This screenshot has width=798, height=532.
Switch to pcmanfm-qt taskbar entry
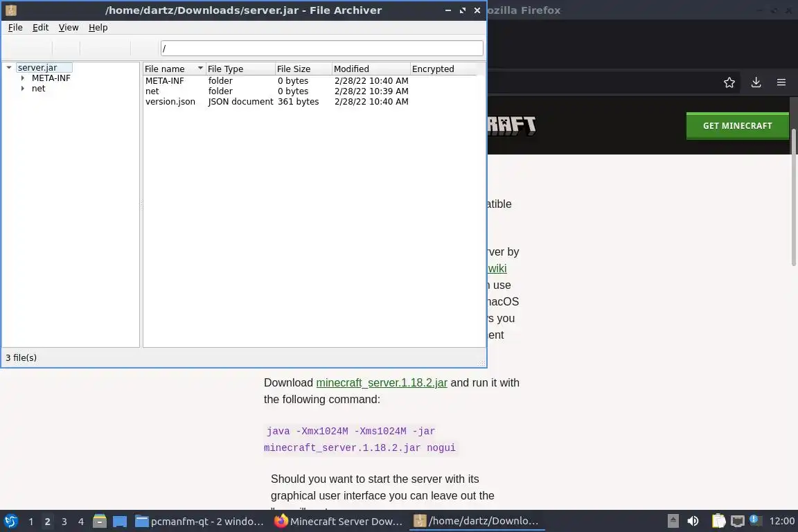[x=199, y=522]
